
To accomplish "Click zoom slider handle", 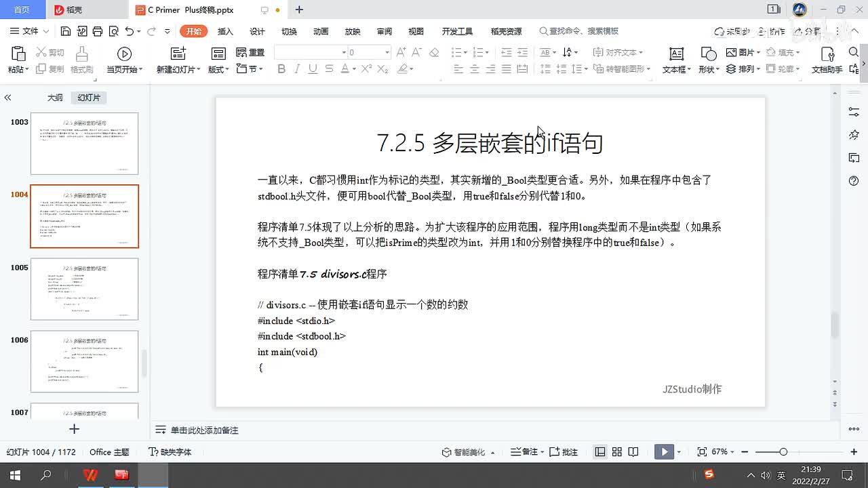I will [783, 452].
